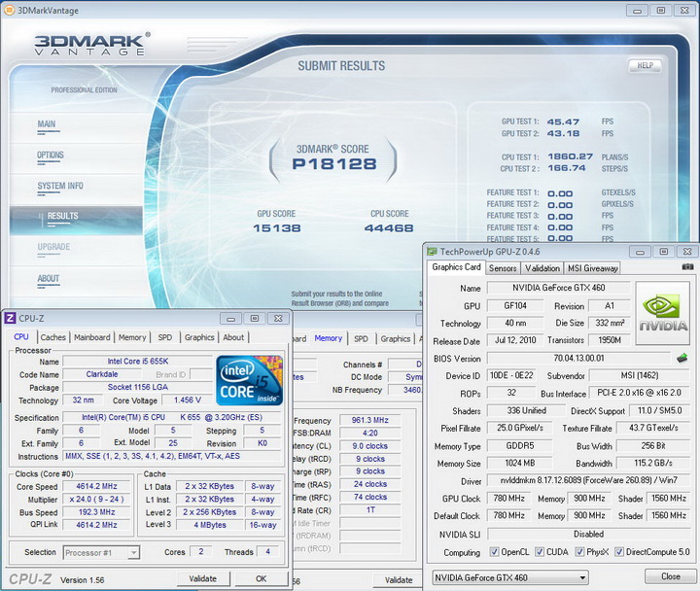Click the Bandwidth 115.2 GB/s field
Screen dimensions: 700x591
pyautogui.click(x=653, y=463)
